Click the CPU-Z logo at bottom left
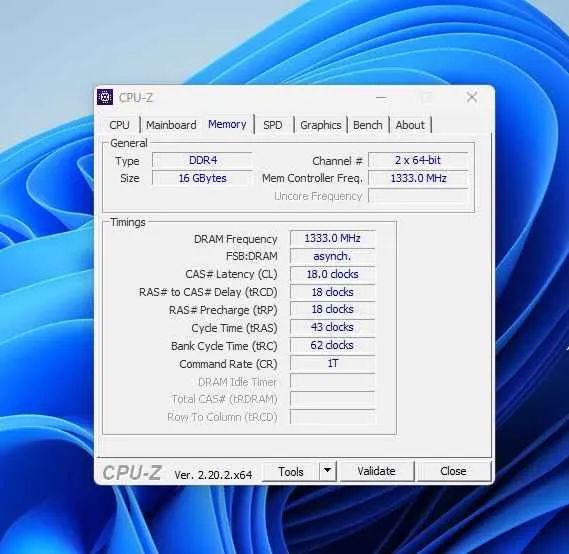This screenshot has width=569, height=554. click(x=132, y=473)
